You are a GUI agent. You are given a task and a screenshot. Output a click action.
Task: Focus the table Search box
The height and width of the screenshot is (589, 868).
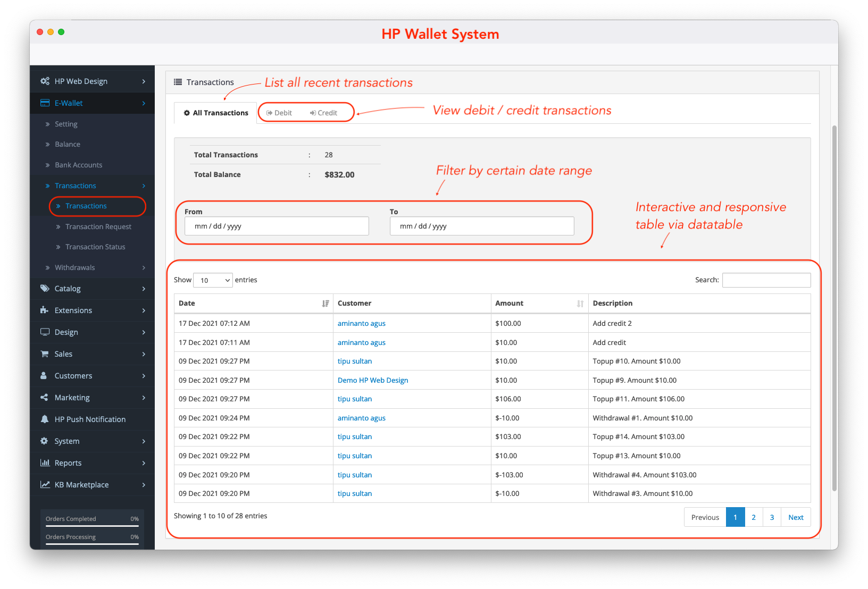[x=766, y=280]
